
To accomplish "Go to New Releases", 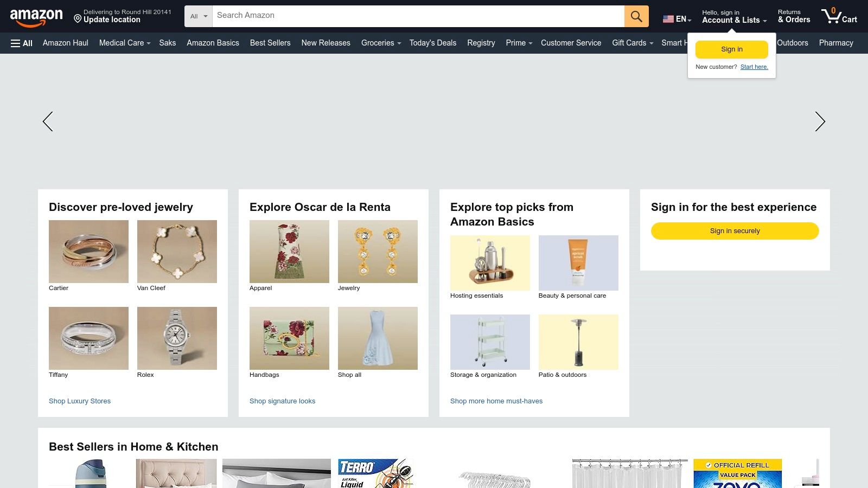I will (326, 43).
